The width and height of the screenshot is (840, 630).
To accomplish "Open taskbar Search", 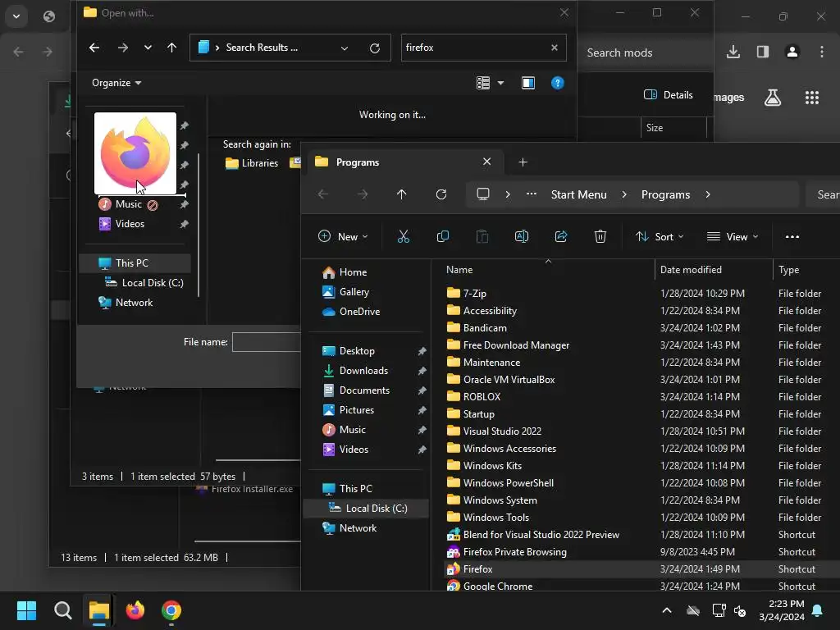I will (x=62, y=610).
